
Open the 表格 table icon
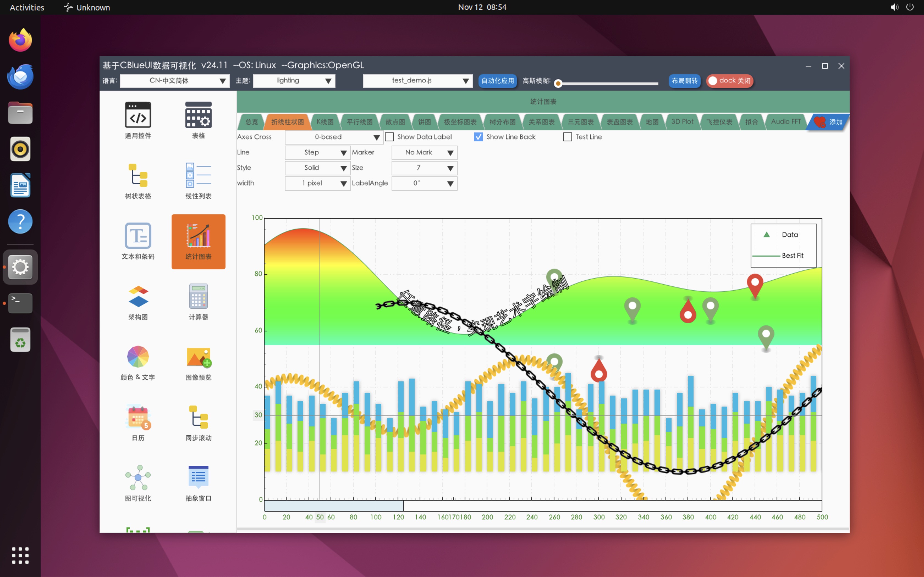point(198,115)
